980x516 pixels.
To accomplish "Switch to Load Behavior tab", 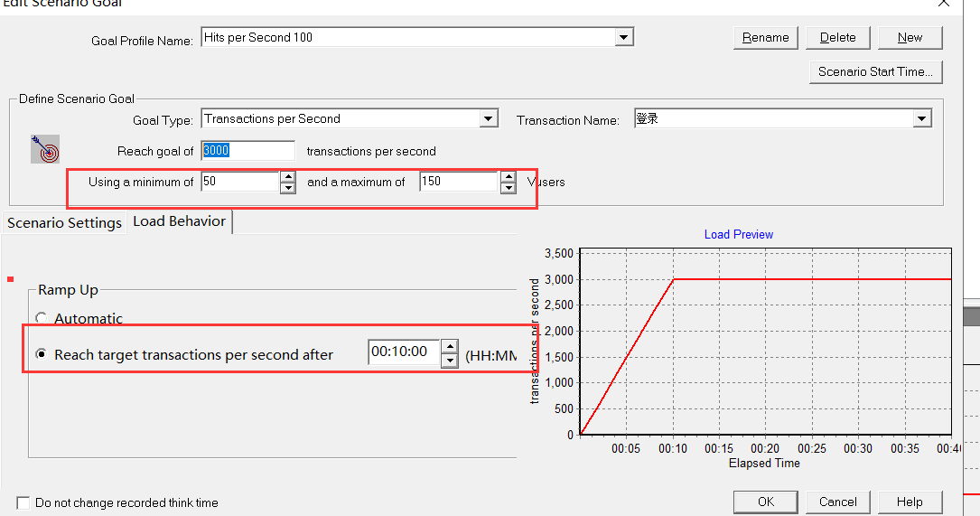I will 179,221.
